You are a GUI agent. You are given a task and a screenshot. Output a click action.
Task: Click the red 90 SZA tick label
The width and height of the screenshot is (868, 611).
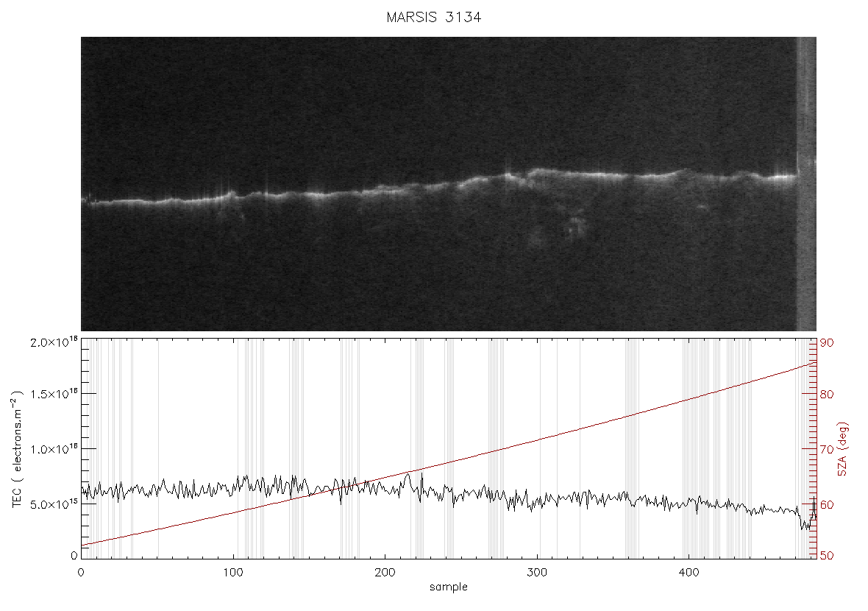point(827,343)
